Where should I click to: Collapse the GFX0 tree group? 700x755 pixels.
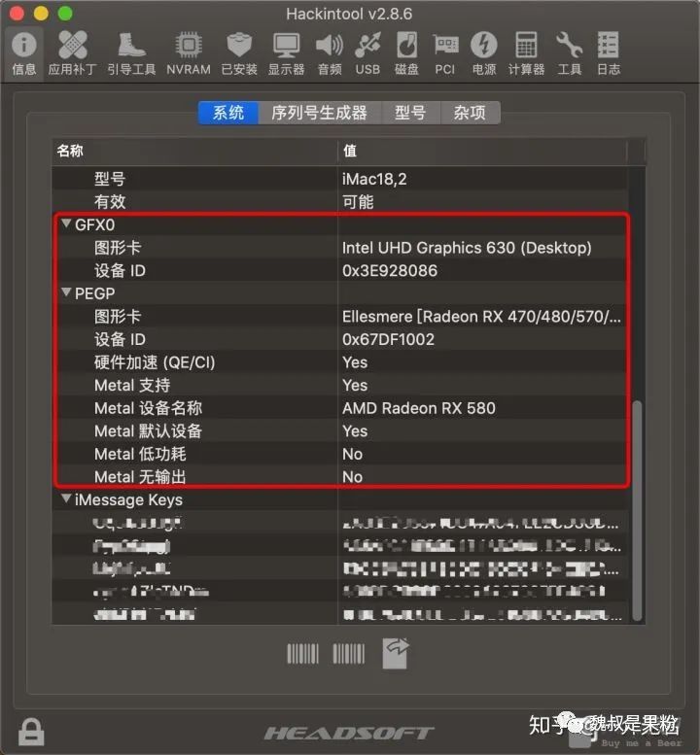[x=66, y=223]
